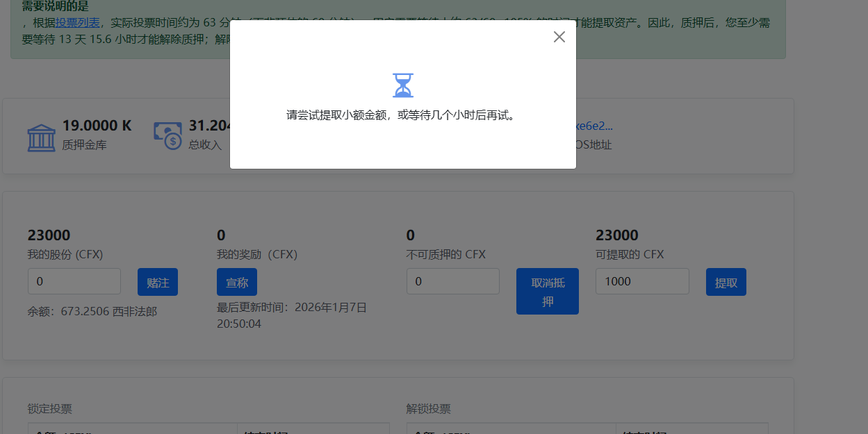Open the 投票列表 link
The image size is (868, 434).
[78, 22]
